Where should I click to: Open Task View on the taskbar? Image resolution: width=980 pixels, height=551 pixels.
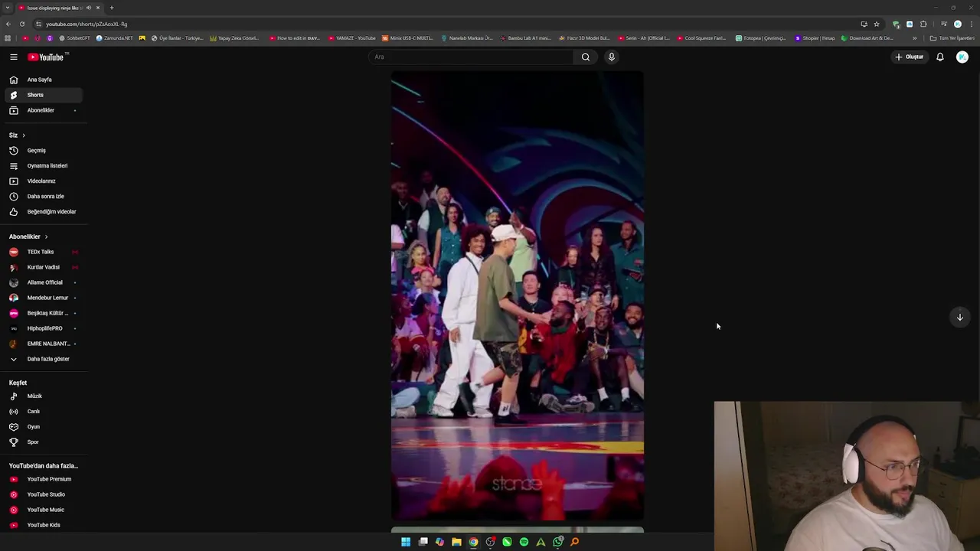[423, 542]
